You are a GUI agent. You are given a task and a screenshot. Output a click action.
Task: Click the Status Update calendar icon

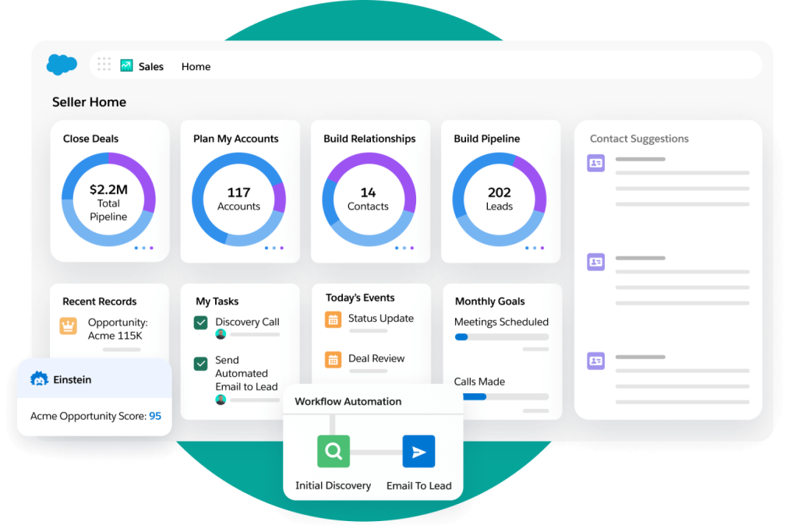coord(333,319)
